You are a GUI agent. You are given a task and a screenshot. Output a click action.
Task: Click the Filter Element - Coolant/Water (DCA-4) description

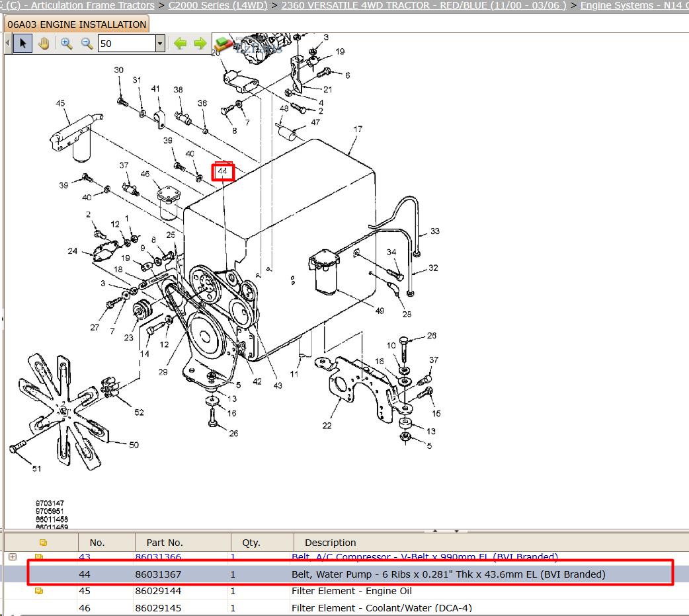coord(382,608)
